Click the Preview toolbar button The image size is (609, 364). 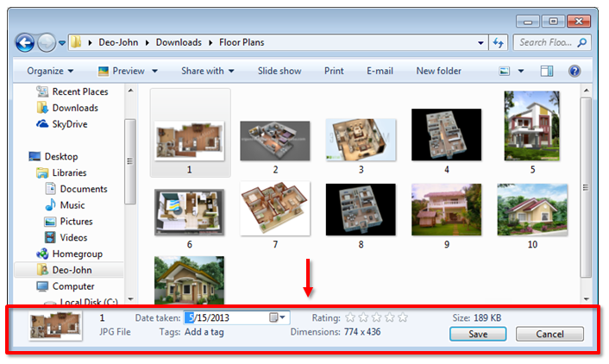[x=121, y=71]
